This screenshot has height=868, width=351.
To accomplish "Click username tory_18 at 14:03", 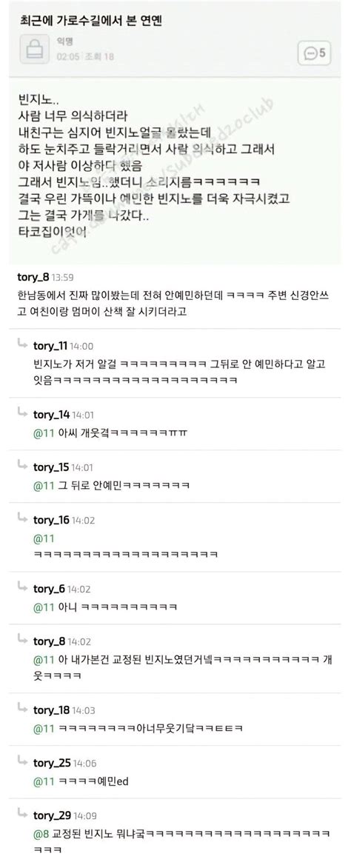I will click(52, 710).
